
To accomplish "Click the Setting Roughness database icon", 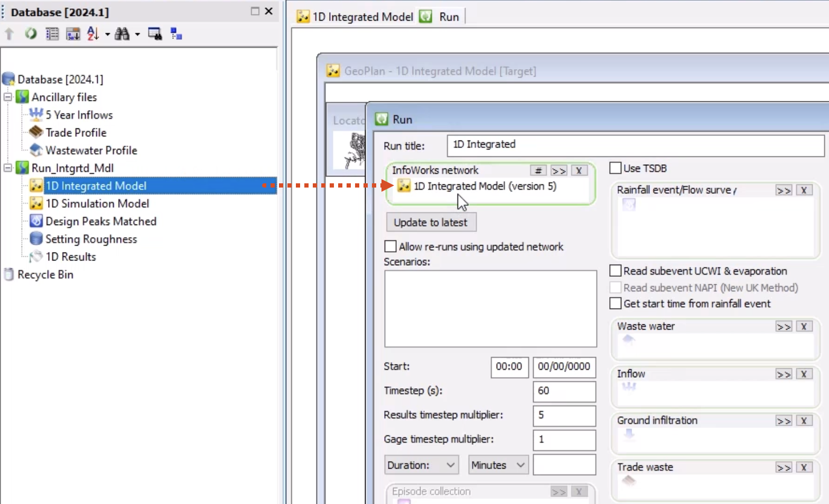I will click(x=36, y=239).
